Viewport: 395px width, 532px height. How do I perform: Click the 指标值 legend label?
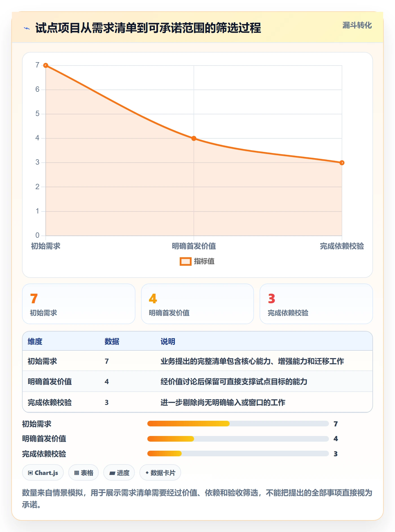(x=204, y=261)
